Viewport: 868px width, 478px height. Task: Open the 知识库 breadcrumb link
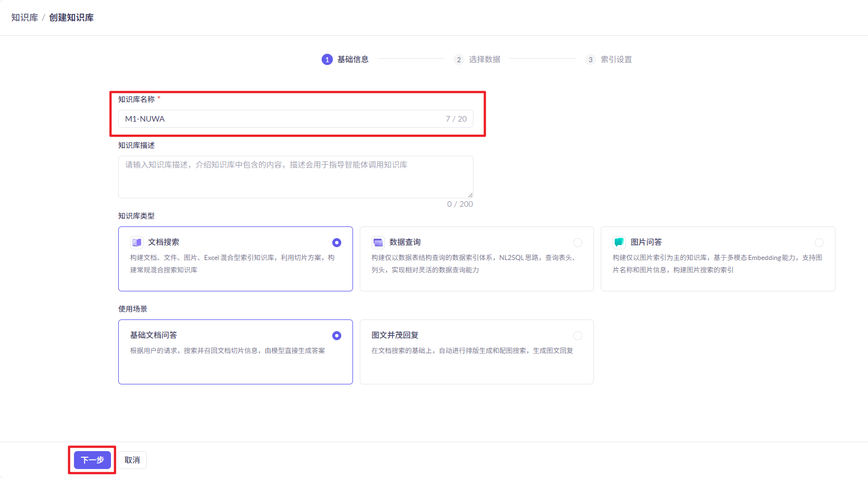(25, 17)
